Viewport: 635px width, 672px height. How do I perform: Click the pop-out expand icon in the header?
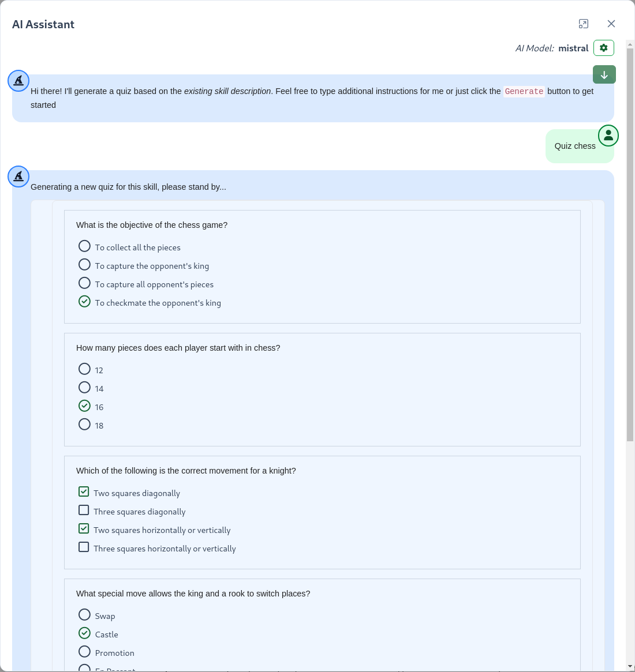583,24
